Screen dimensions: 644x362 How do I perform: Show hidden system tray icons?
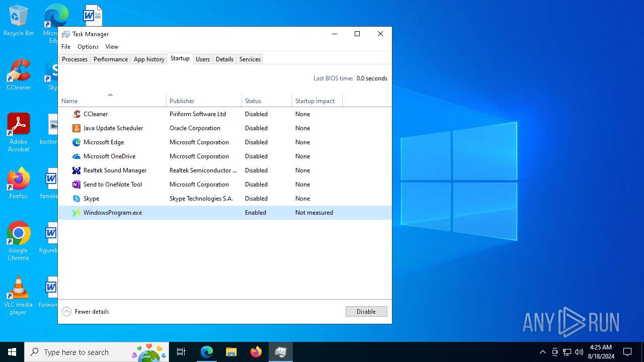[542, 352]
